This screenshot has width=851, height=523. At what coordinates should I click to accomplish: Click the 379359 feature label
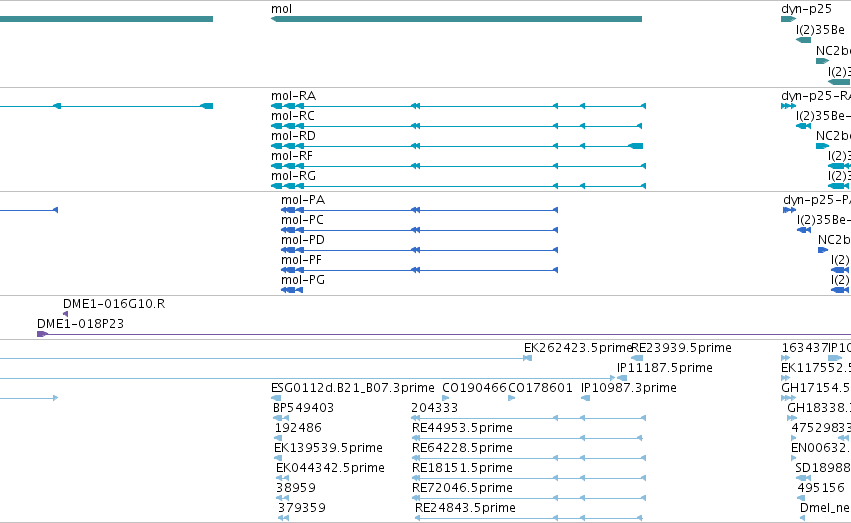[302, 508]
